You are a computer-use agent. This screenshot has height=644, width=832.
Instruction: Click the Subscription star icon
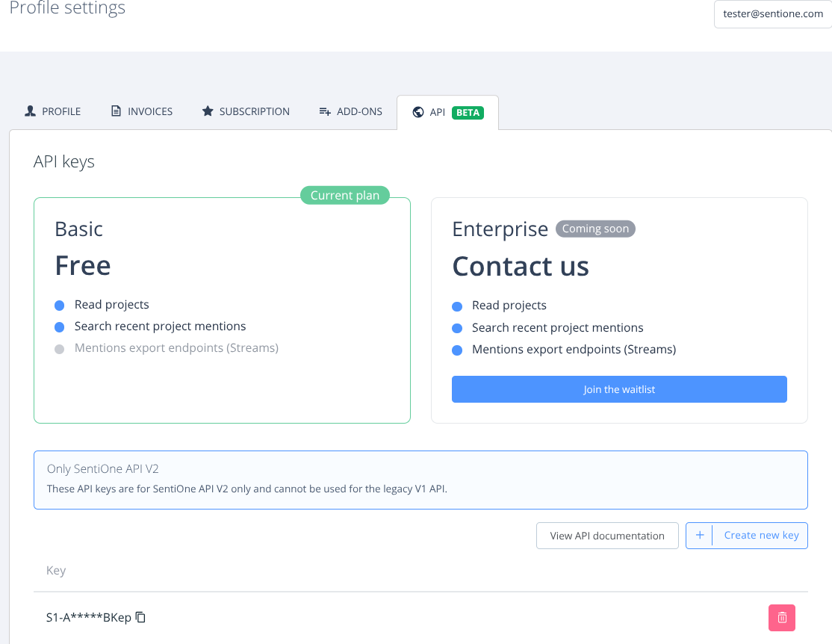(208, 111)
